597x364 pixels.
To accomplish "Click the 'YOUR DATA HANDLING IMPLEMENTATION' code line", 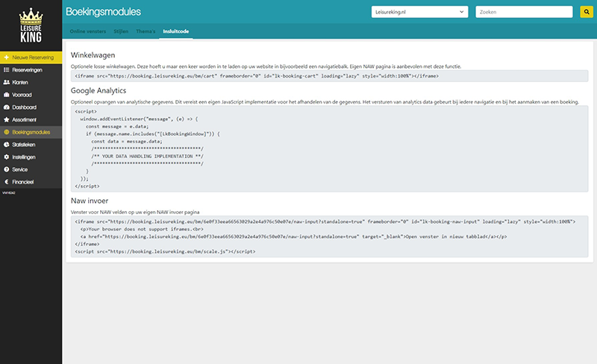I will (x=147, y=156).
